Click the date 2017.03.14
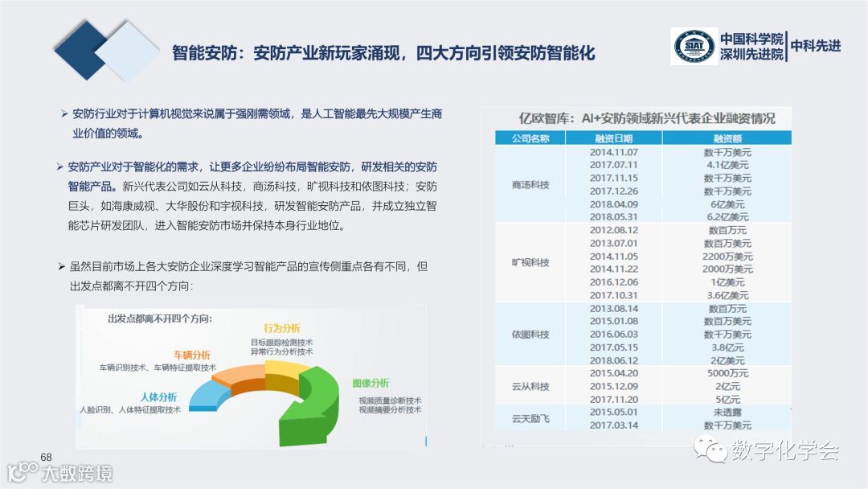 613,425
